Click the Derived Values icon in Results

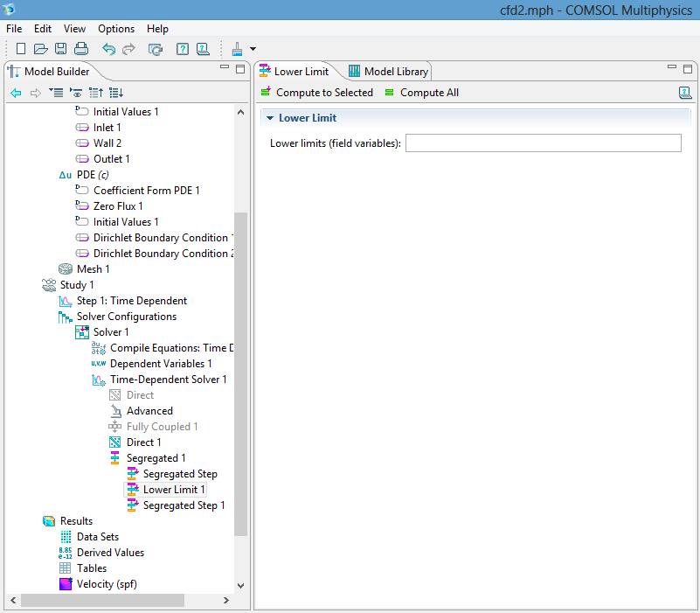click(66, 553)
